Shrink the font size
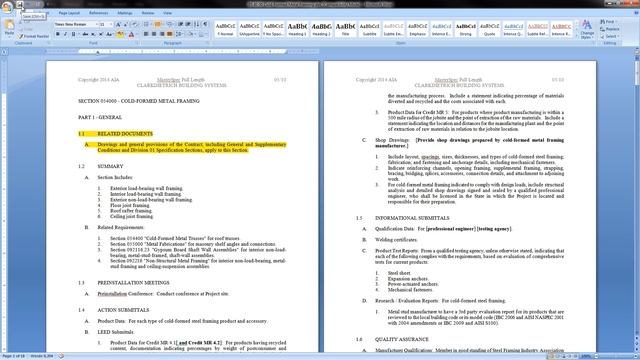The image size is (640, 360). coord(126,24)
